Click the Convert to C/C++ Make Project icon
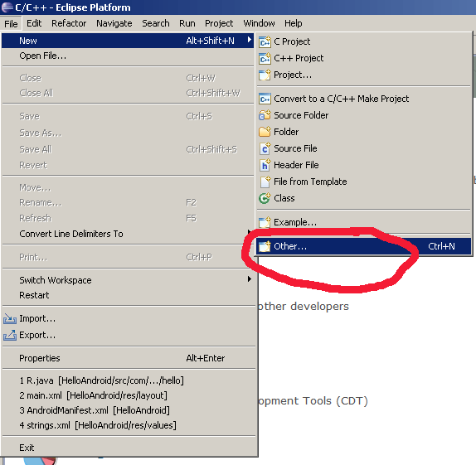476x465 pixels. 265,99
